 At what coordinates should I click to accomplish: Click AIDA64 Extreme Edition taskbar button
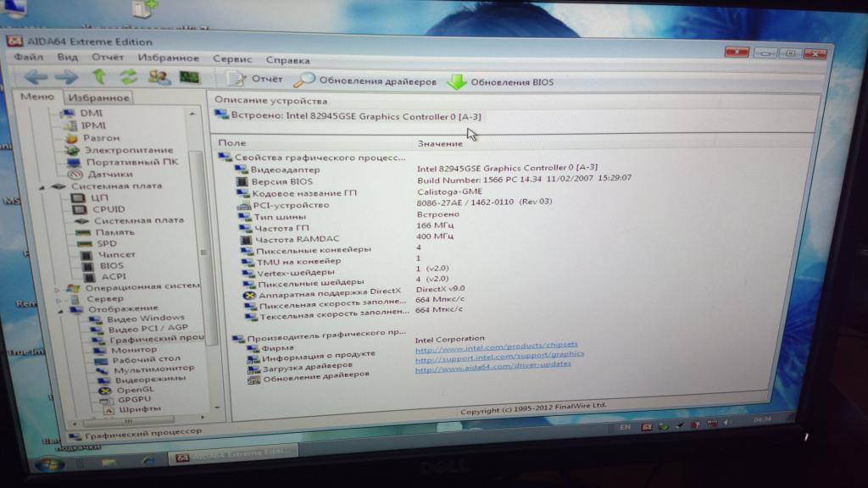coord(234,455)
